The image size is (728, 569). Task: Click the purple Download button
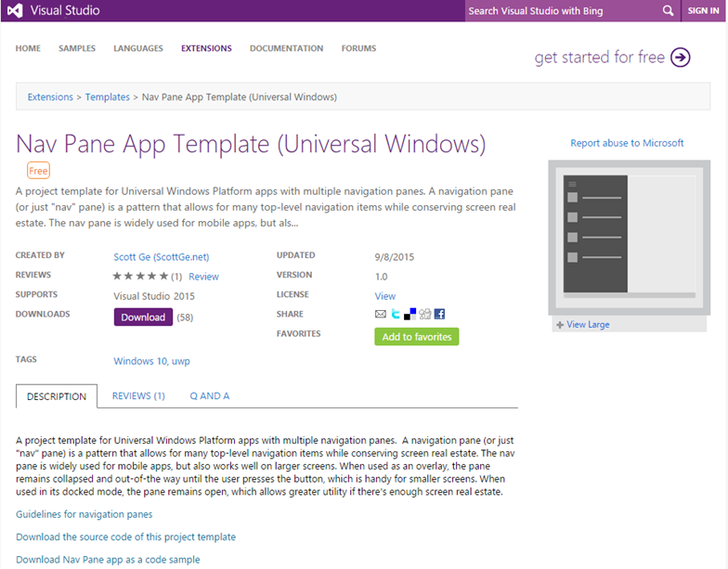(143, 317)
